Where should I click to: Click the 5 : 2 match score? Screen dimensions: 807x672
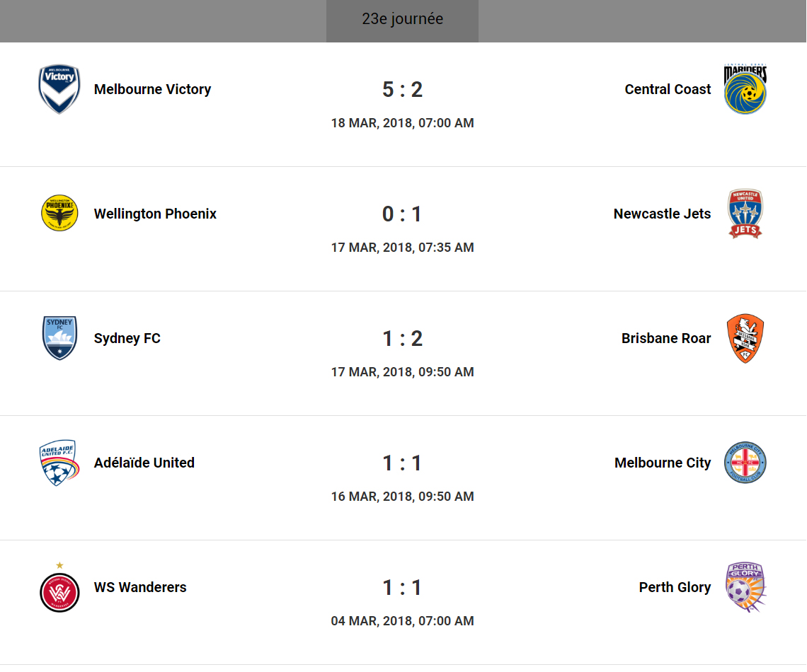[402, 90]
